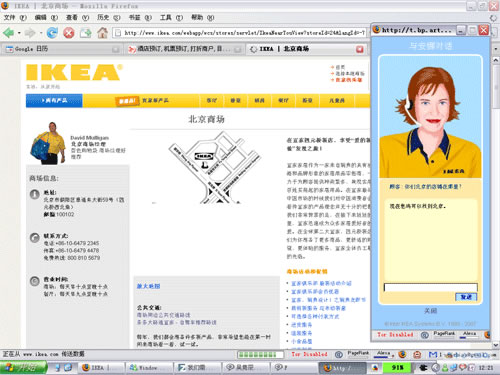Close the IKEA 北京商场 tab
This screenshot has width=500, height=375.
pyautogui.click(x=360, y=49)
